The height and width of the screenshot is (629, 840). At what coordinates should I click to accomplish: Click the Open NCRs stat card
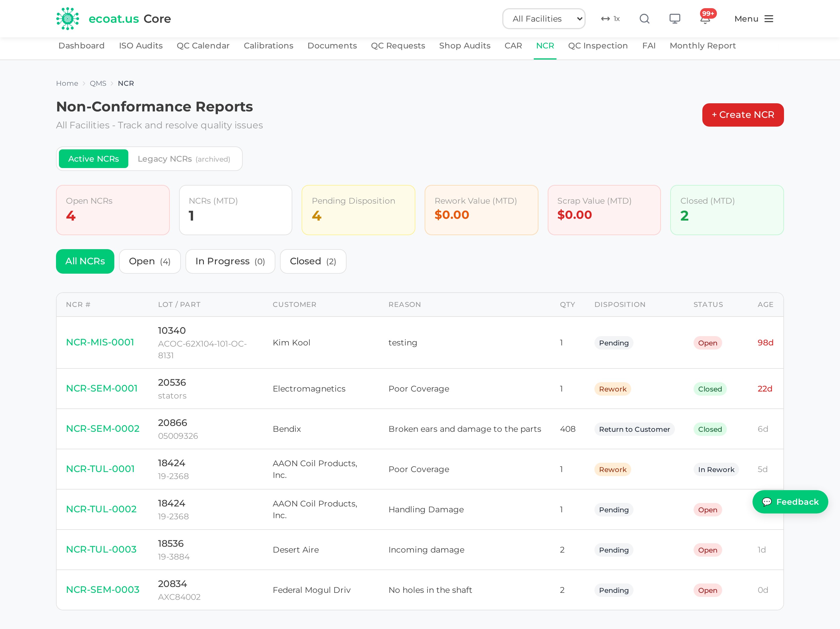[113, 210]
